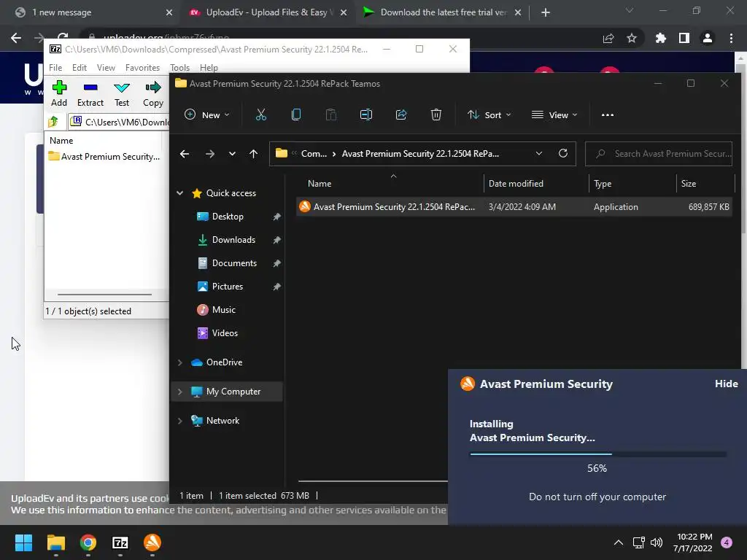
Task: Open a new Chrome tab
Action: pyautogui.click(x=546, y=12)
